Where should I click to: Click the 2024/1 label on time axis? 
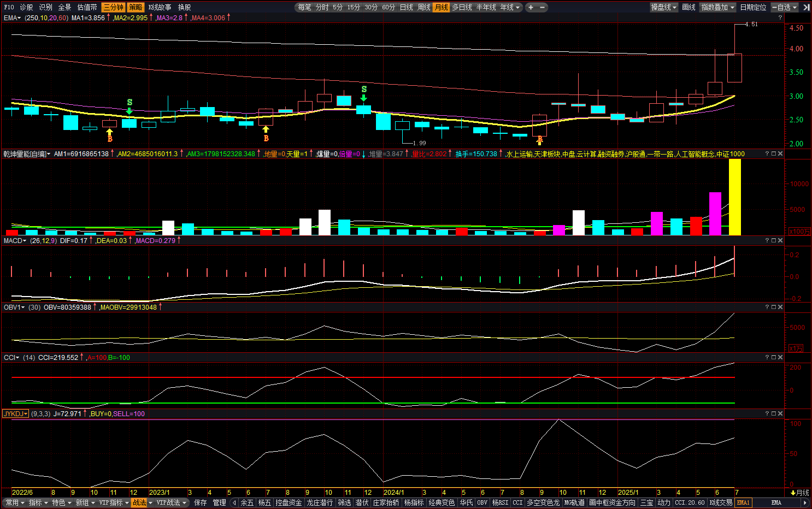point(393,493)
